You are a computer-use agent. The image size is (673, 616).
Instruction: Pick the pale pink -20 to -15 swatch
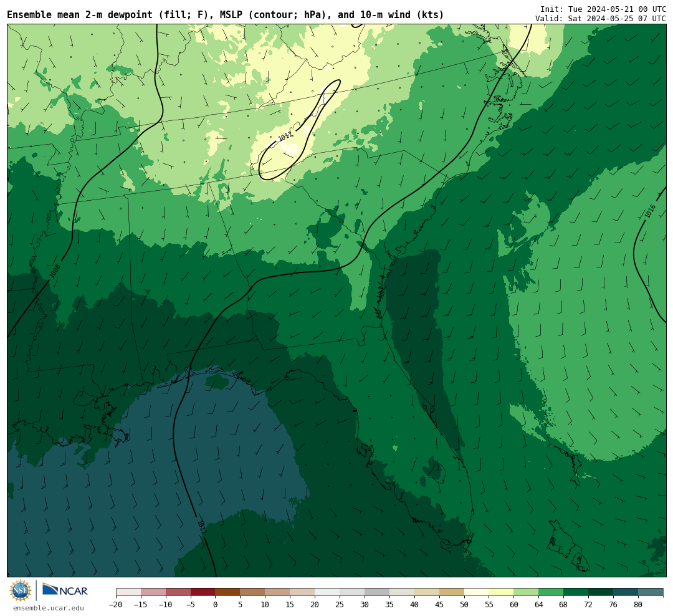pyautogui.click(x=128, y=592)
